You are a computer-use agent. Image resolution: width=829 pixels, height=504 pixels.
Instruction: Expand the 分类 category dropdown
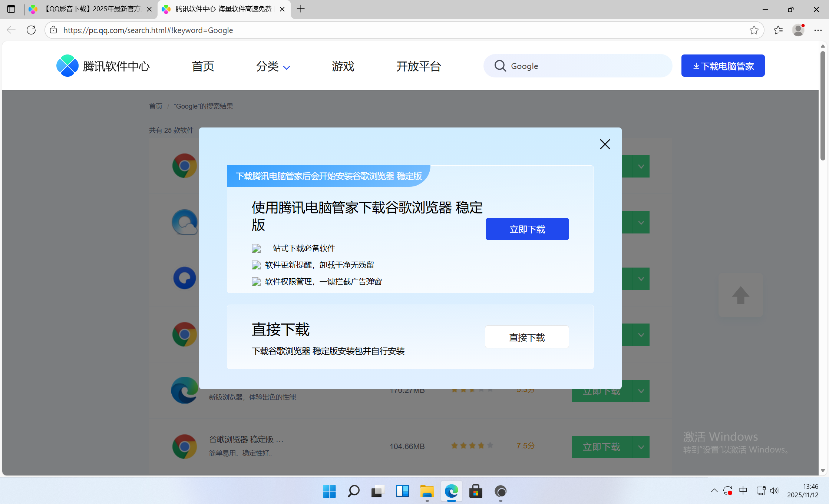pyautogui.click(x=273, y=66)
